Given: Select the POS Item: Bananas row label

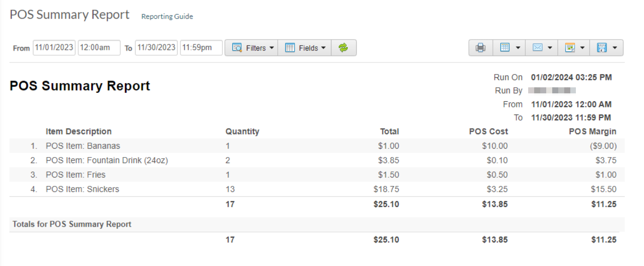Looking at the screenshot, I should tap(83, 146).
